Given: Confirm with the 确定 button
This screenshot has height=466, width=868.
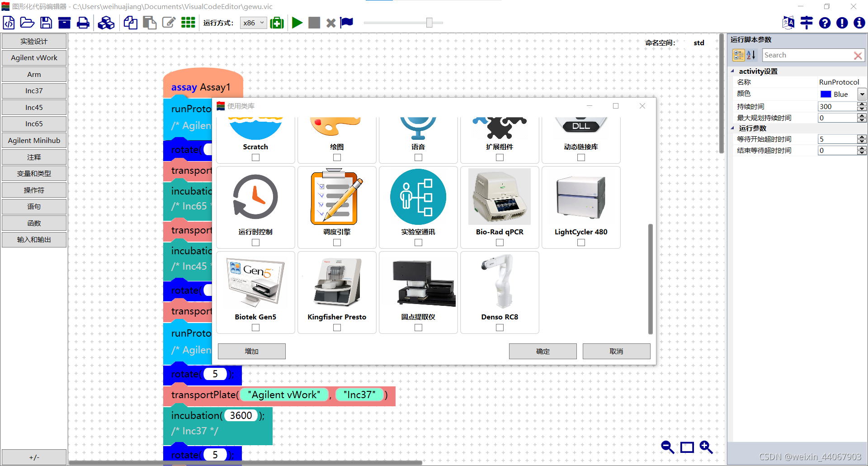Looking at the screenshot, I should [543, 351].
